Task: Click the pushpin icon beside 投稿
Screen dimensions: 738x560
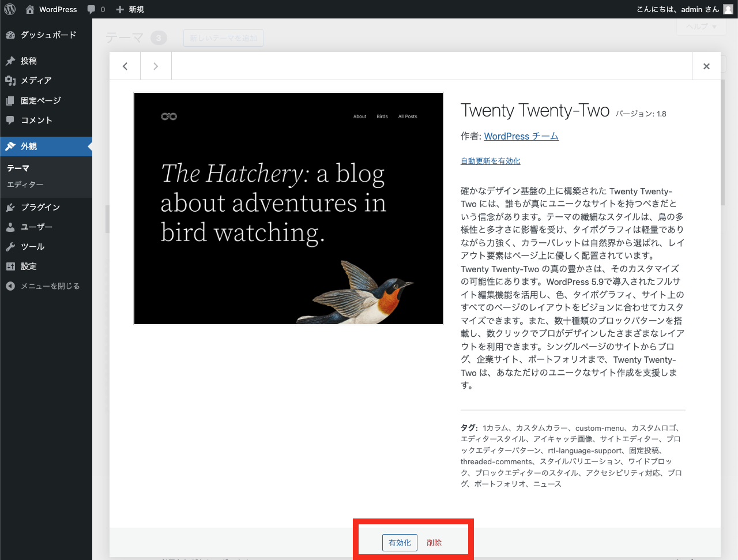Action: coord(10,61)
